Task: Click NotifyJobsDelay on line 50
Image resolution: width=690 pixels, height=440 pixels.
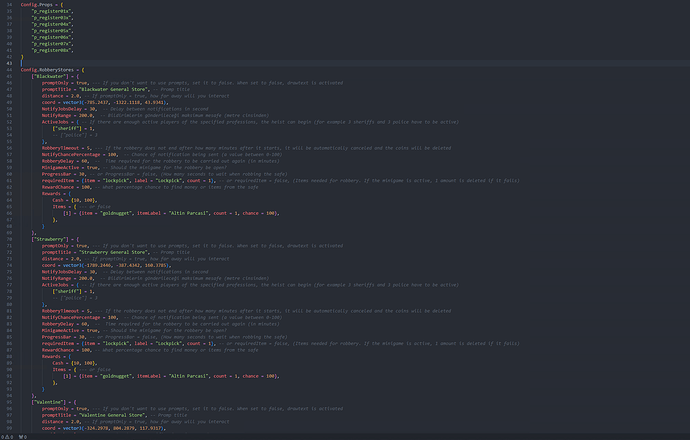Action: (62, 109)
